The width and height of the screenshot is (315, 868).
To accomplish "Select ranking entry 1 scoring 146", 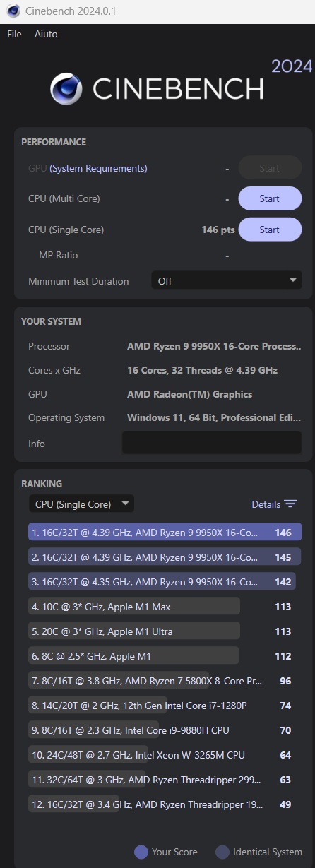I will point(165,533).
